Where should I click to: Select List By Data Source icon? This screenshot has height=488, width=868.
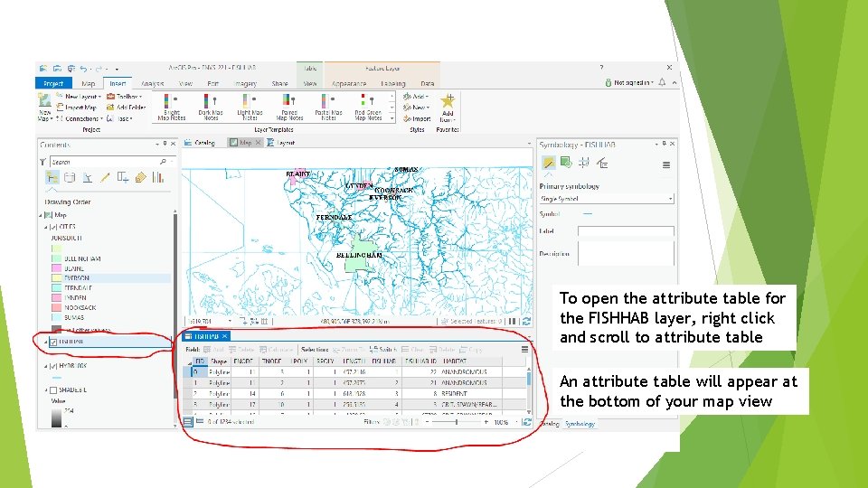(x=70, y=178)
